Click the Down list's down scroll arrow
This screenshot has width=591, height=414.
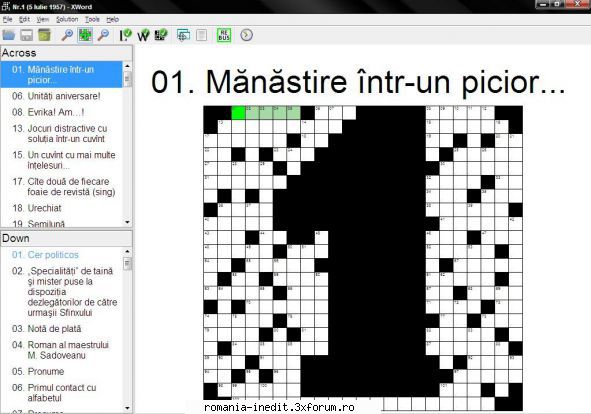(x=127, y=408)
